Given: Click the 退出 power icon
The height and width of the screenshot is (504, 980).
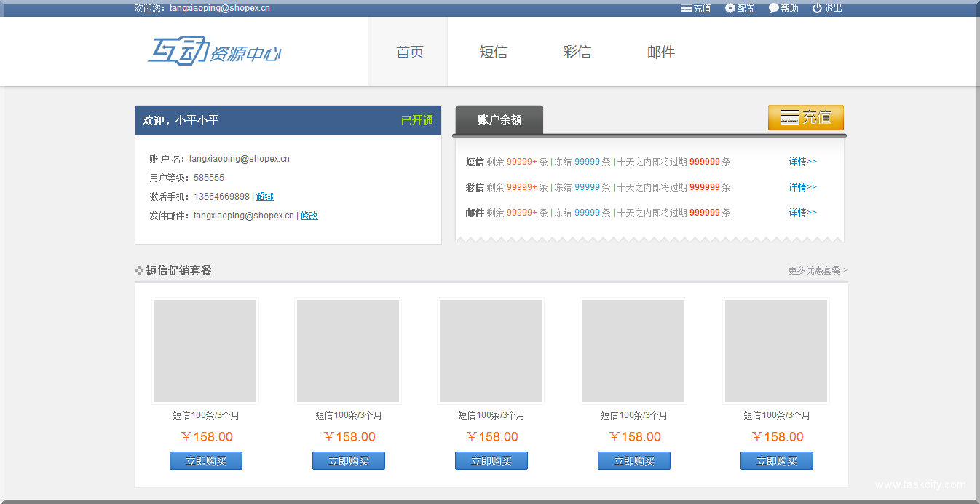Looking at the screenshot, I should coord(817,8).
